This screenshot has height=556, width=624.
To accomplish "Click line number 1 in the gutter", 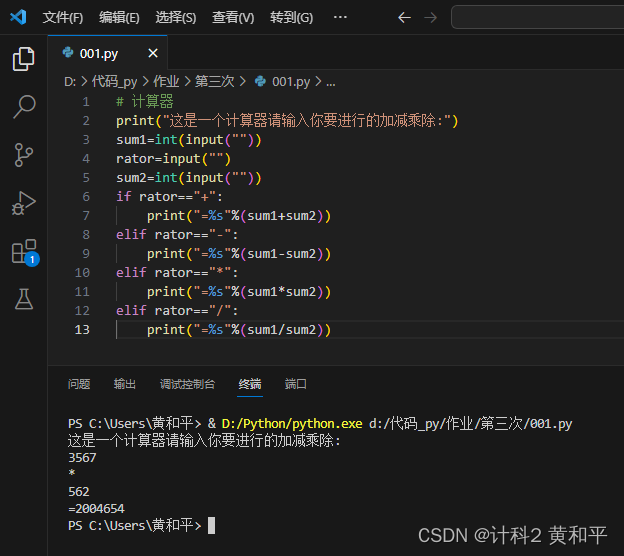I will (x=86, y=102).
